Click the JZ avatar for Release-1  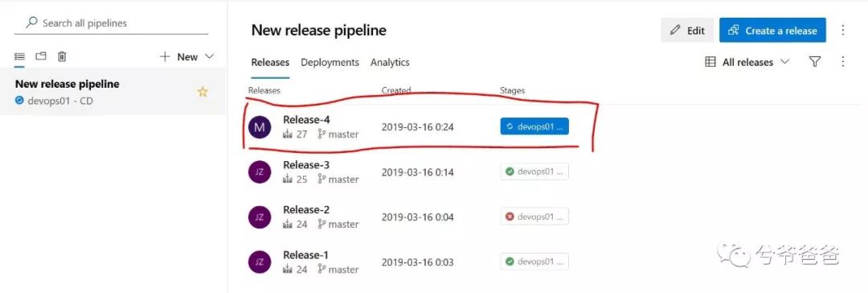tap(260, 262)
